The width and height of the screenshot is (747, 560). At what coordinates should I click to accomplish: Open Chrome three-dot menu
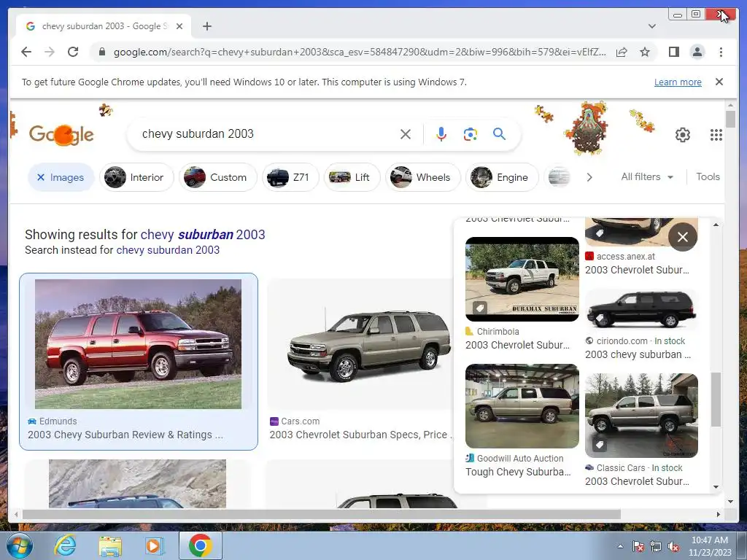(721, 52)
